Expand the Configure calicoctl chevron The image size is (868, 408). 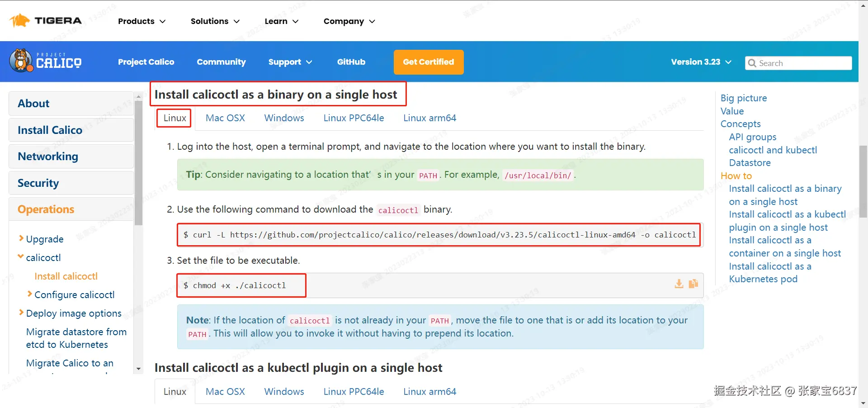[x=29, y=294]
